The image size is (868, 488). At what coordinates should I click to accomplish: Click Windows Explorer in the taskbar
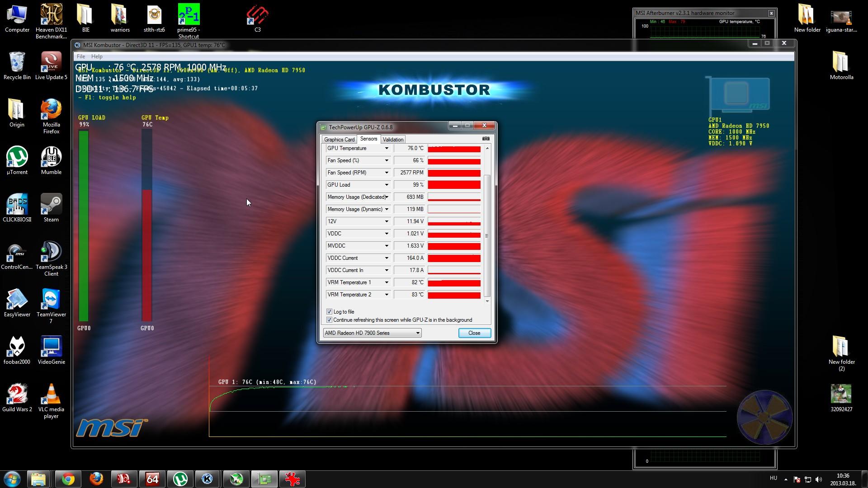(x=38, y=479)
